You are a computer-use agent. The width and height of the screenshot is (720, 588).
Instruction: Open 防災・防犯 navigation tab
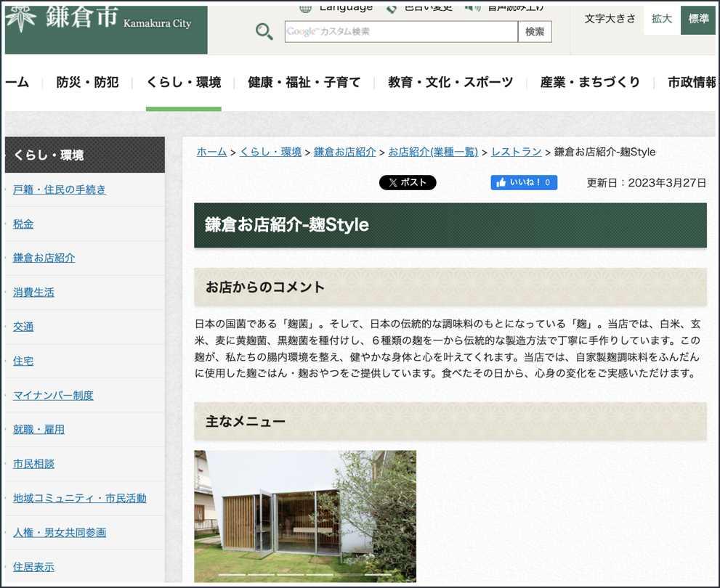pyautogui.click(x=87, y=82)
